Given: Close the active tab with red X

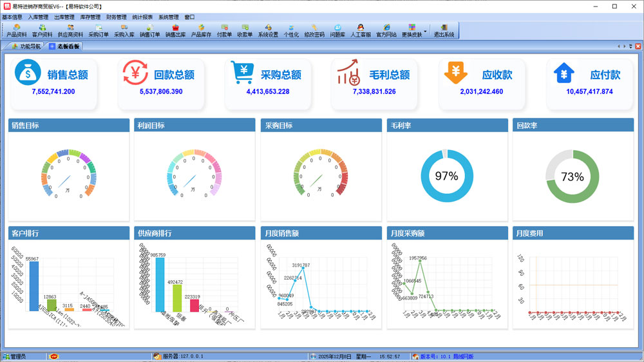Looking at the screenshot, I should [638, 46].
